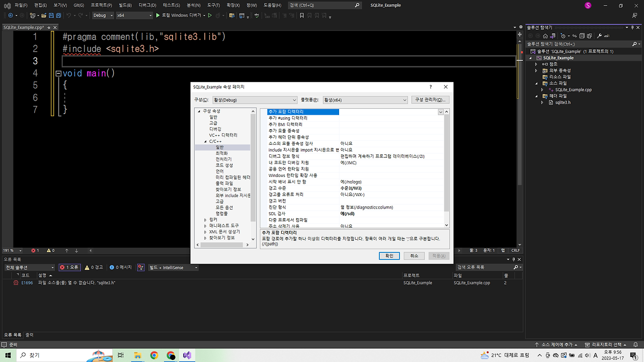Toggle the 0 경고 warnings filter
The image size is (644, 362).
(x=94, y=267)
